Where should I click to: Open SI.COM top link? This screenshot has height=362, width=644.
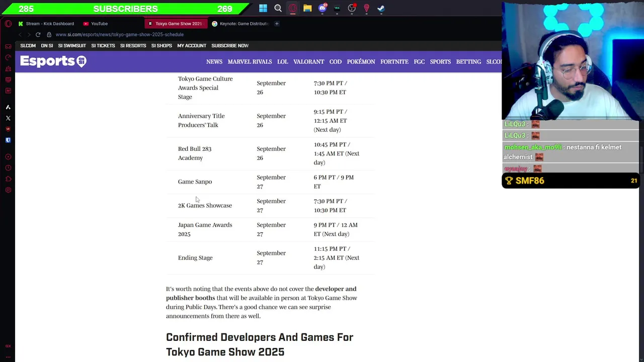click(x=28, y=46)
